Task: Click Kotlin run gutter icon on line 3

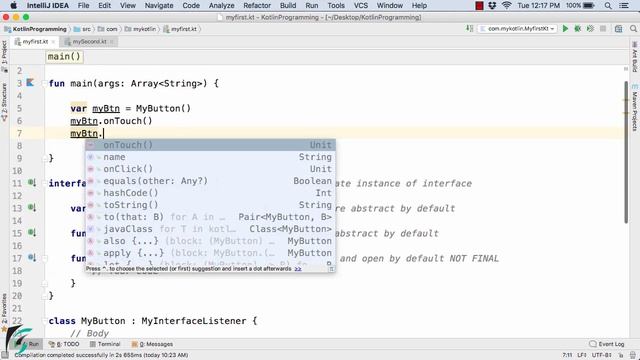Action: (x=30, y=83)
